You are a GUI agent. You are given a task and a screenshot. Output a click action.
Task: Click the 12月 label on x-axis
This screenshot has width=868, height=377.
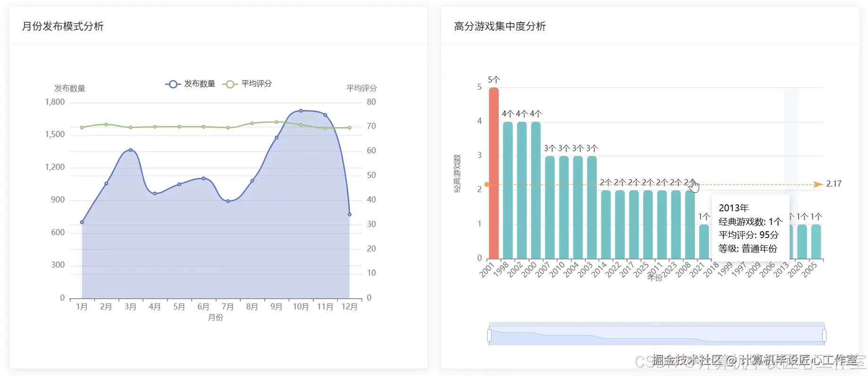(x=350, y=307)
